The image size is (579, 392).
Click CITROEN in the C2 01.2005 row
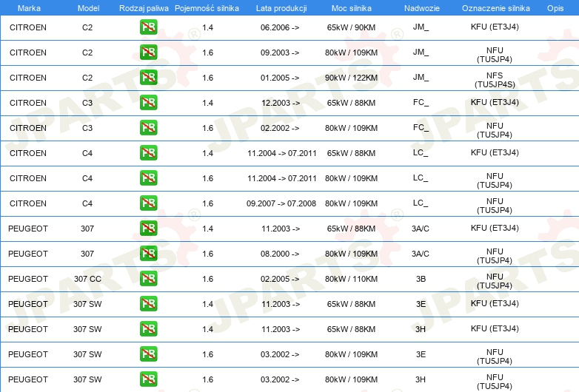coord(28,78)
